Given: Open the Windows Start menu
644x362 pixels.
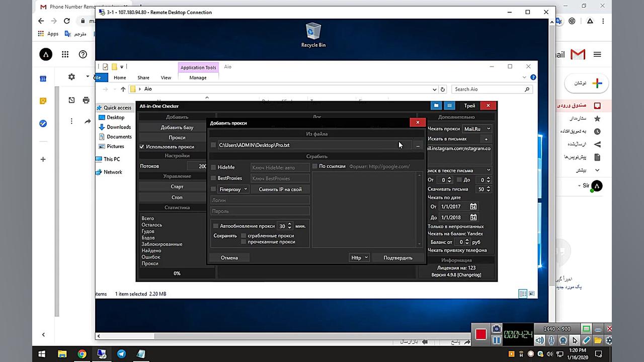Looking at the screenshot, I should (x=42, y=354).
